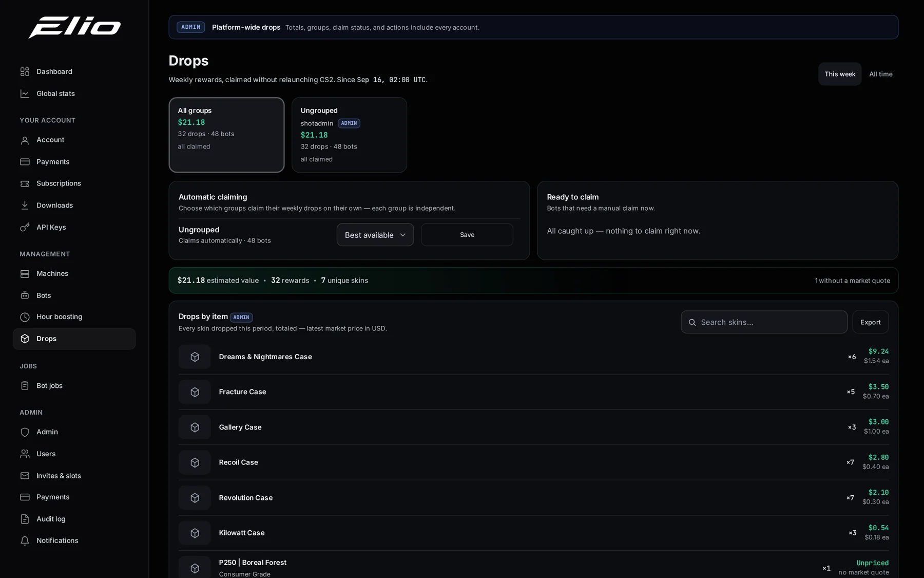Screen dimensions: 924x578
Task: Select the All groups summary card
Action: [x=226, y=135]
